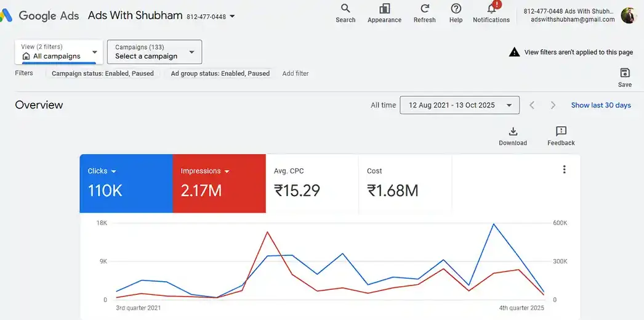This screenshot has height=320, width=644.
Task: Click the Google Ads logo
Action: coord(40,15)
